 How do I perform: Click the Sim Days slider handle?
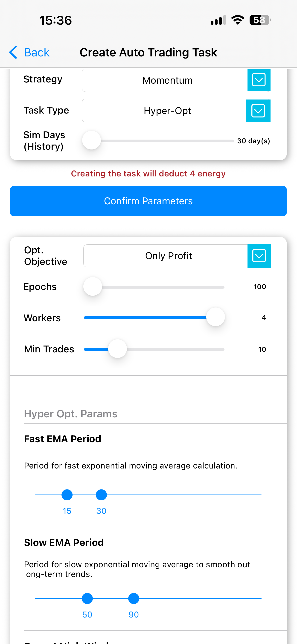[91, 140]
